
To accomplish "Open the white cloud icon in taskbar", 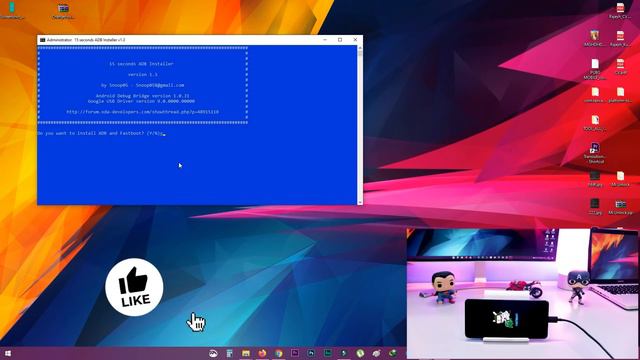I will pos(213,353).
